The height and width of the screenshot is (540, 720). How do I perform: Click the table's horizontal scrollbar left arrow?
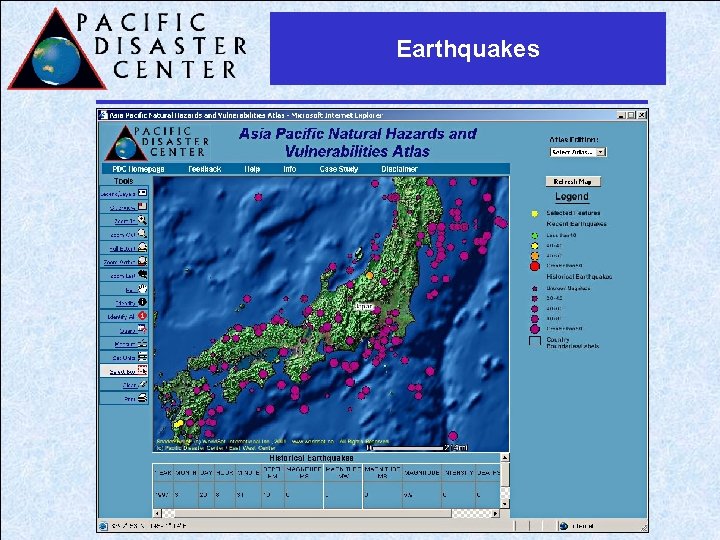pyautogui.click(x=158, y=513)
